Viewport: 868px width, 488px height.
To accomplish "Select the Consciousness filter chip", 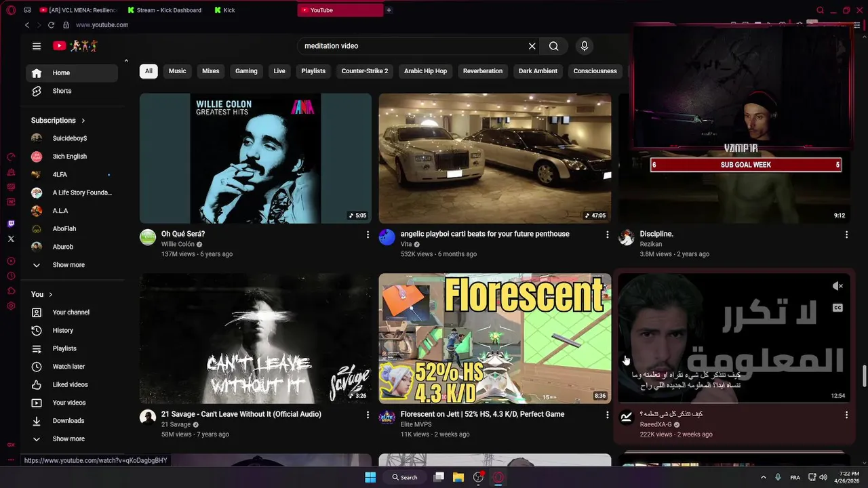I will point(595,71).
